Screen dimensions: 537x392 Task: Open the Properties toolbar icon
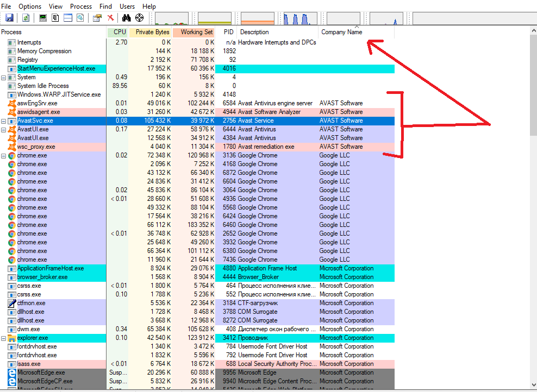pos(97,18)
